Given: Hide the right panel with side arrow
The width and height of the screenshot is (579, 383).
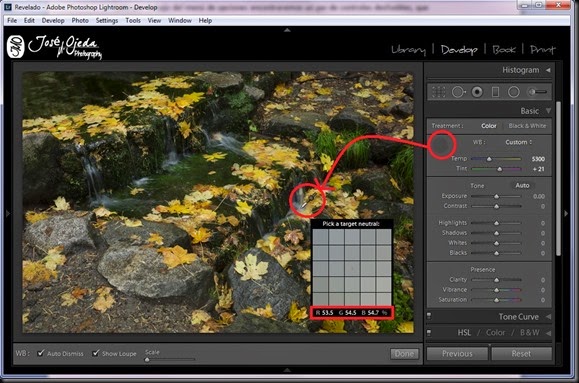Looking at the screenshot, I should click(x=566, y=213).
